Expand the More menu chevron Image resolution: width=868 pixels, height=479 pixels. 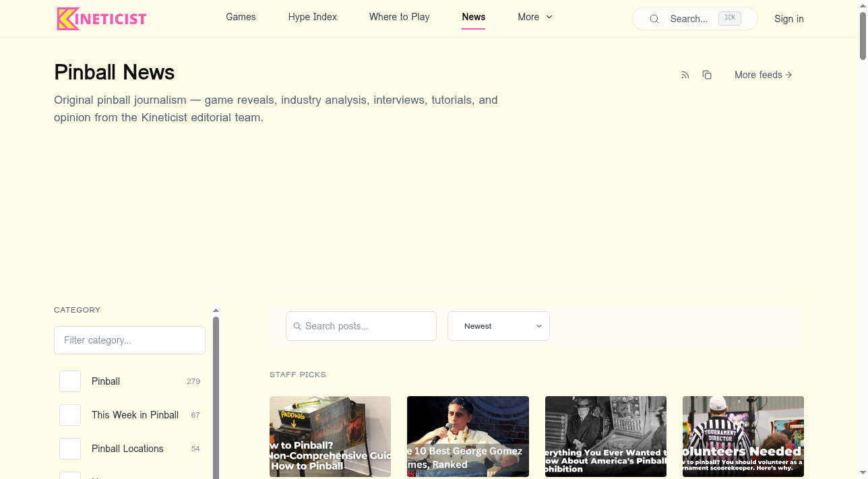549,17
